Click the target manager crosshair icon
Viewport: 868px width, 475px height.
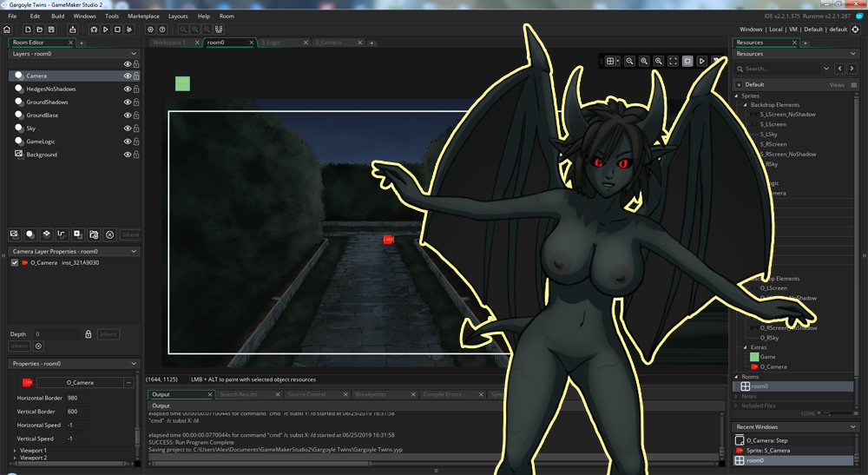[855, 30]
